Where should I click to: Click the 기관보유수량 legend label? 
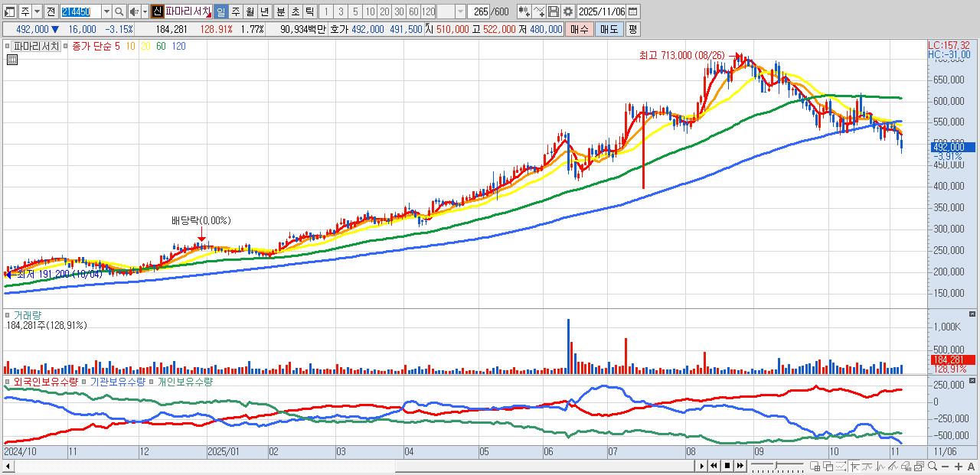coord(117,381)
